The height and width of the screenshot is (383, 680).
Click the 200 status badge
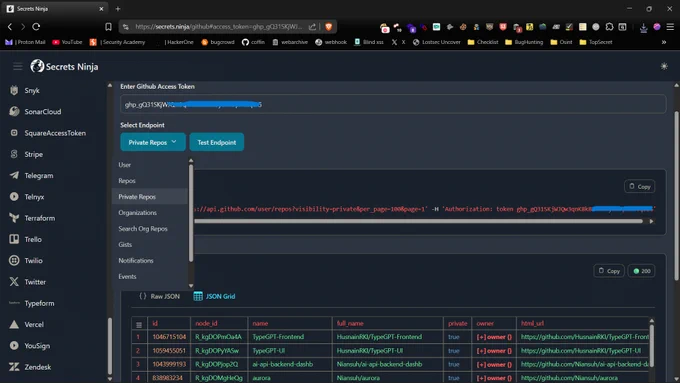point(641,271)
